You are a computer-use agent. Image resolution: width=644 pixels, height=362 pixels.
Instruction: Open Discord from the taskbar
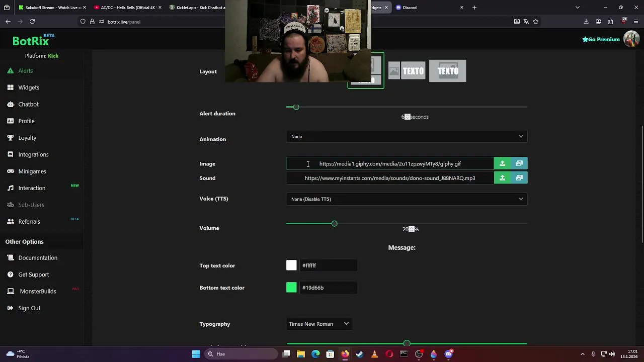point(448,354)
